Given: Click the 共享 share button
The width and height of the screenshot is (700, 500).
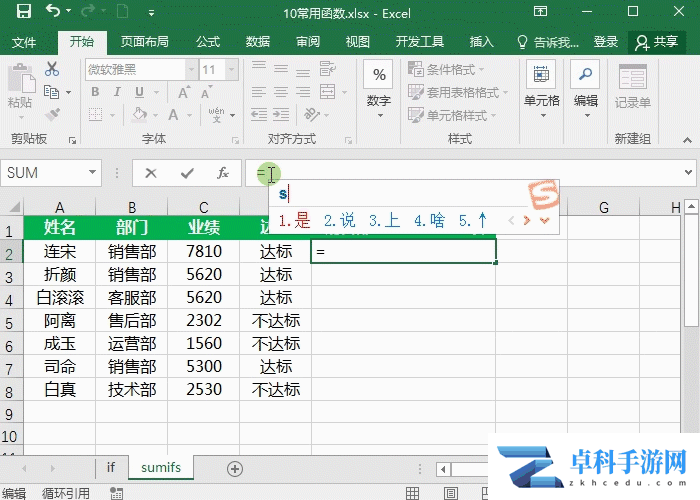Looking at the screenshot, I should pyautogui.click(x=657, y=42).
